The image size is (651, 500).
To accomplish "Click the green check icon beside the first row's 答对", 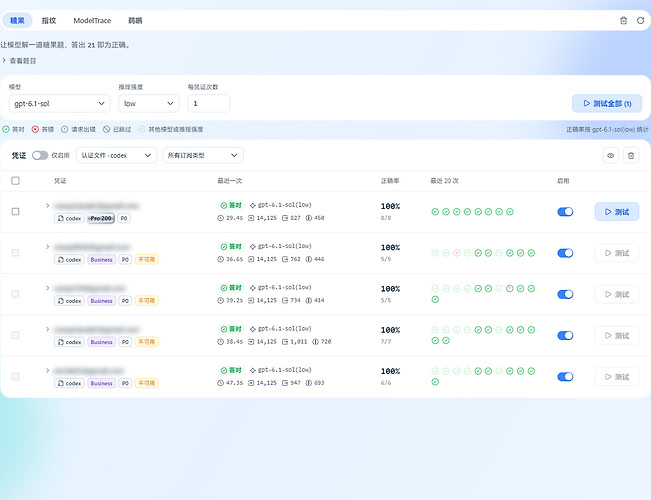I will pyautogui.click(x=224, y=205).
